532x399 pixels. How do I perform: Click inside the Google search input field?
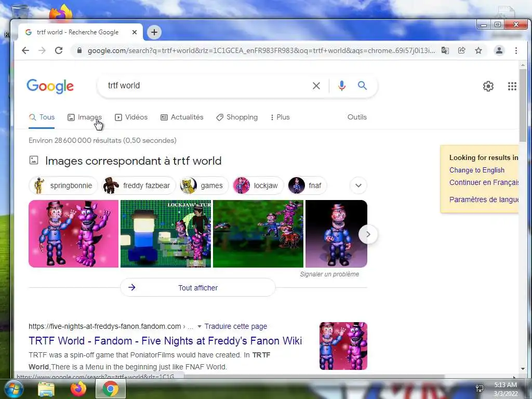click(207, 86)
